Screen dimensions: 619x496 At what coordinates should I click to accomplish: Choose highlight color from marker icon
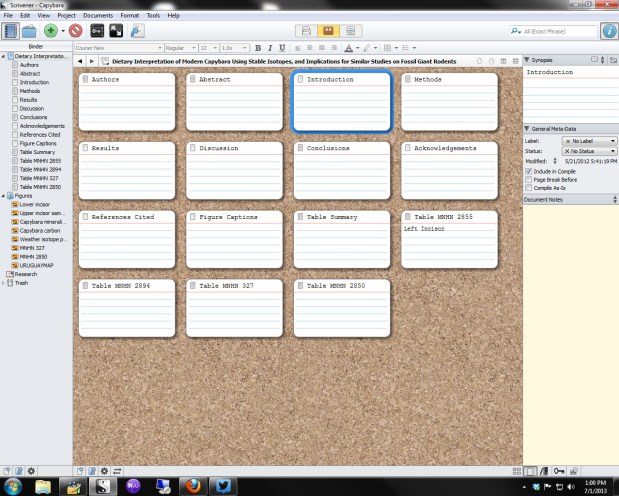(x=367, y=48)
